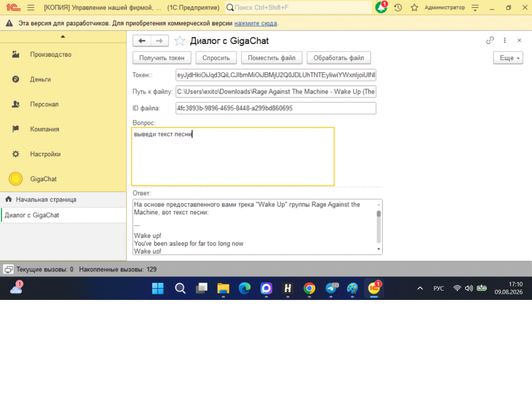The height and width of the screenshot is (396, 532).
Task: Open Task View on taskbar
Action: 202,289
